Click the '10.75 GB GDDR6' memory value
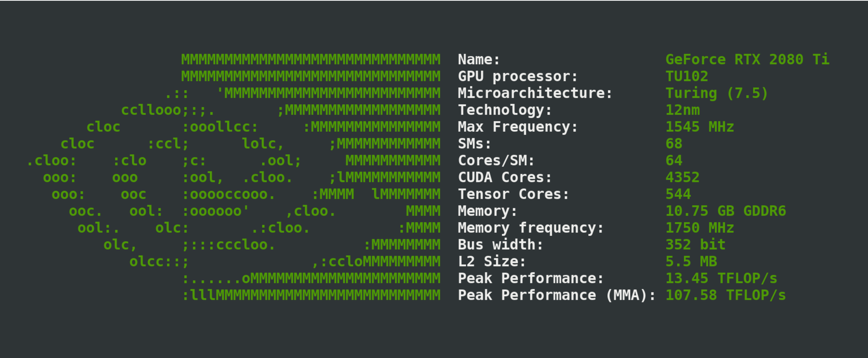This screenshot has height=358, width=868. (726, 211)
